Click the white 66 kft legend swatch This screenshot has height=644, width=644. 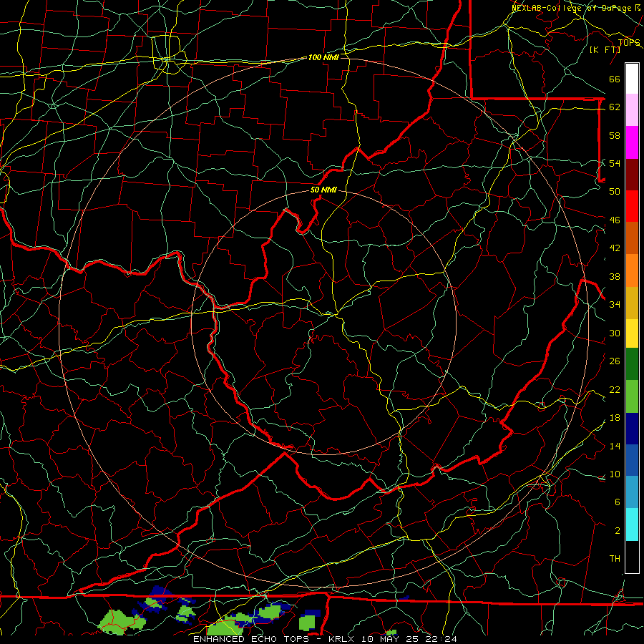pos(632,79)
